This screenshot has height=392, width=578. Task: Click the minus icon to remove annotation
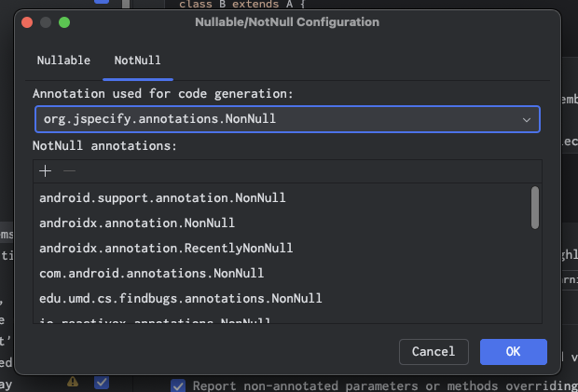(69, 170)
